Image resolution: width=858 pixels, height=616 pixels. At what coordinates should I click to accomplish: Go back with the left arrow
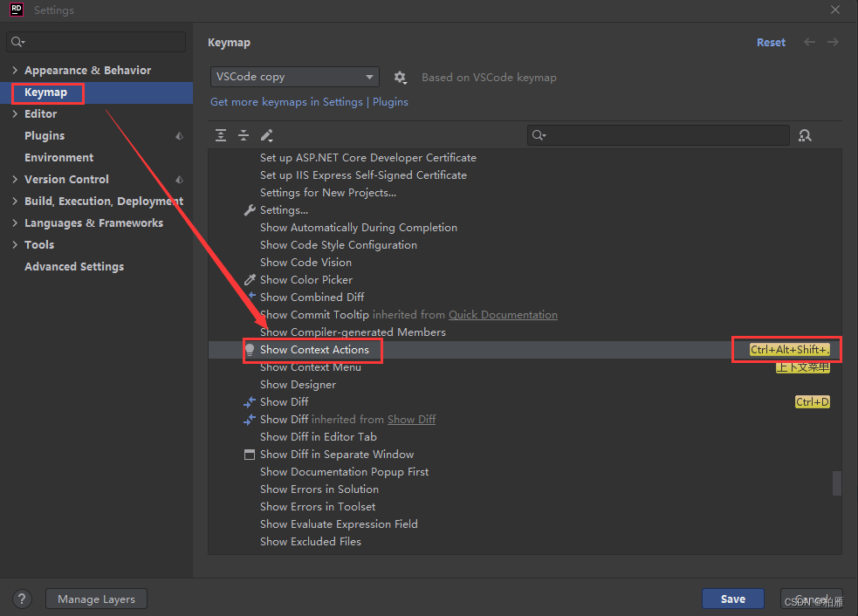[x=810, y=42]
